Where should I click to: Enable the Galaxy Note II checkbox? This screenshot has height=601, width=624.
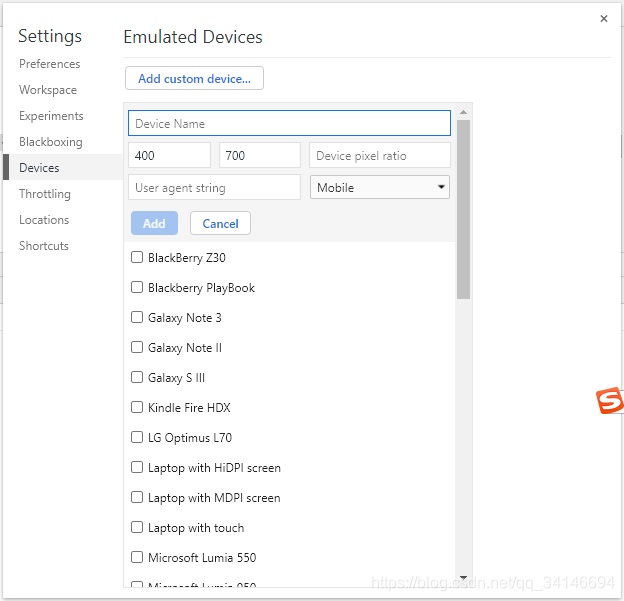[137, 347]
